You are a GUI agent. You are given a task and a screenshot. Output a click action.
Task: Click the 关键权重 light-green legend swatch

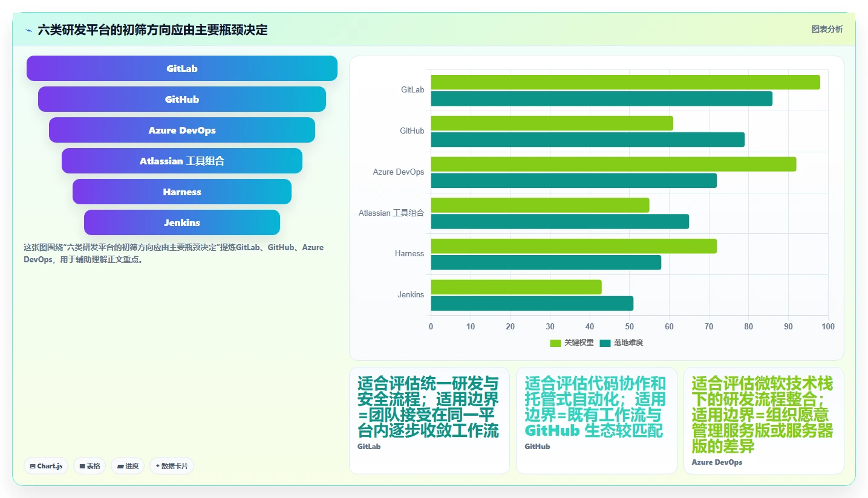[555, 343]
